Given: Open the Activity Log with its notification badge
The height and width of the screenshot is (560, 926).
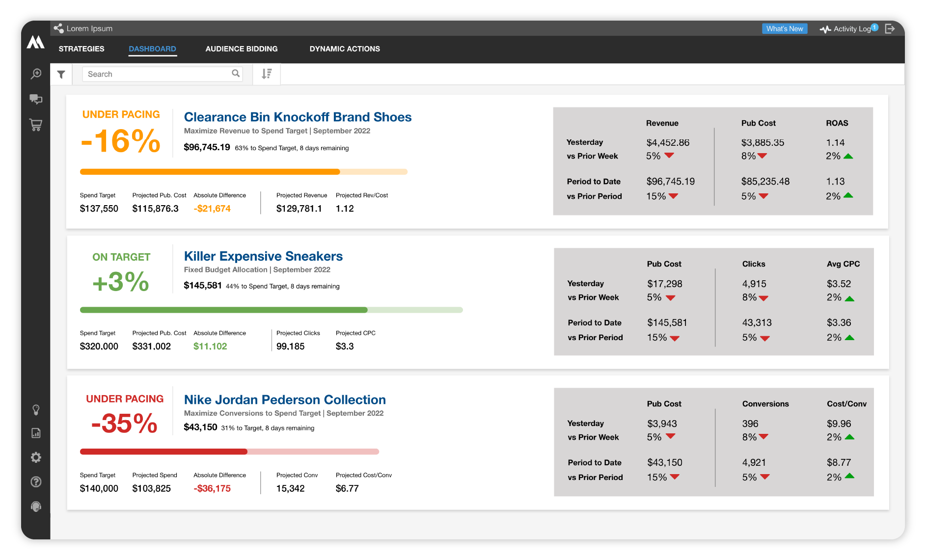Looking at the screenshot, I should (849, 29).
